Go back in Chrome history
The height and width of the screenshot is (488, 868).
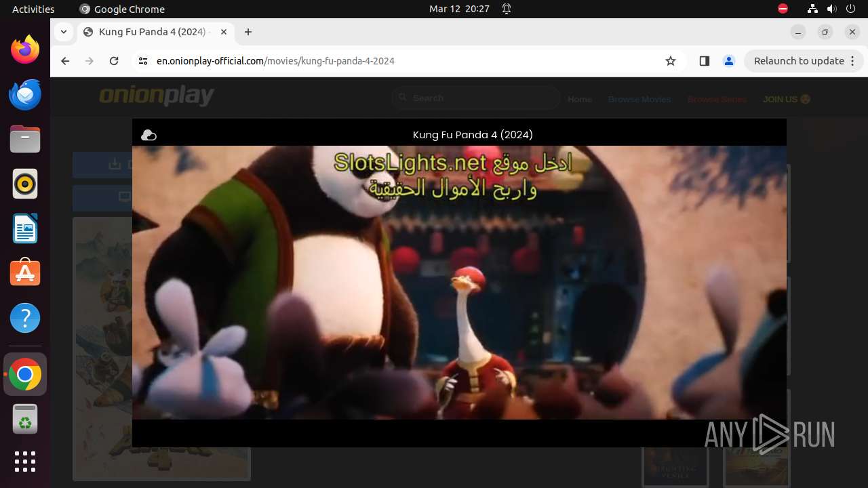[x=65, y=61]
